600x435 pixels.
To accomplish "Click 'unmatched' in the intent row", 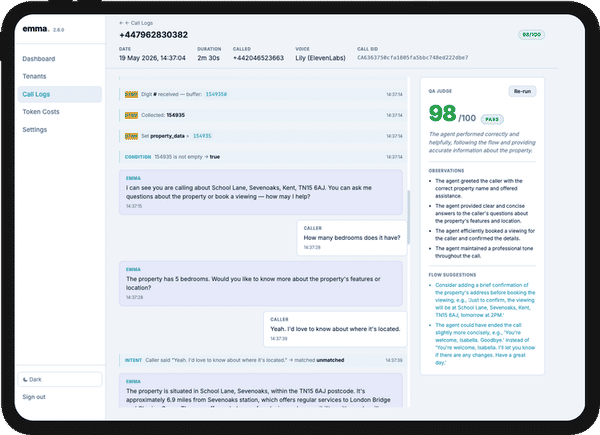I will point(330,360).
